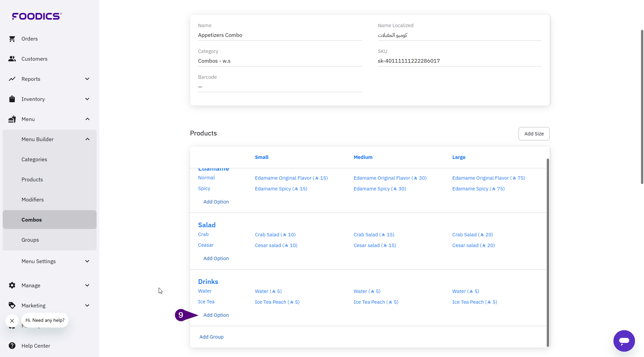The image size is (644, 357).
Task: Click the Manage gear icon
Action: [12, 286]
